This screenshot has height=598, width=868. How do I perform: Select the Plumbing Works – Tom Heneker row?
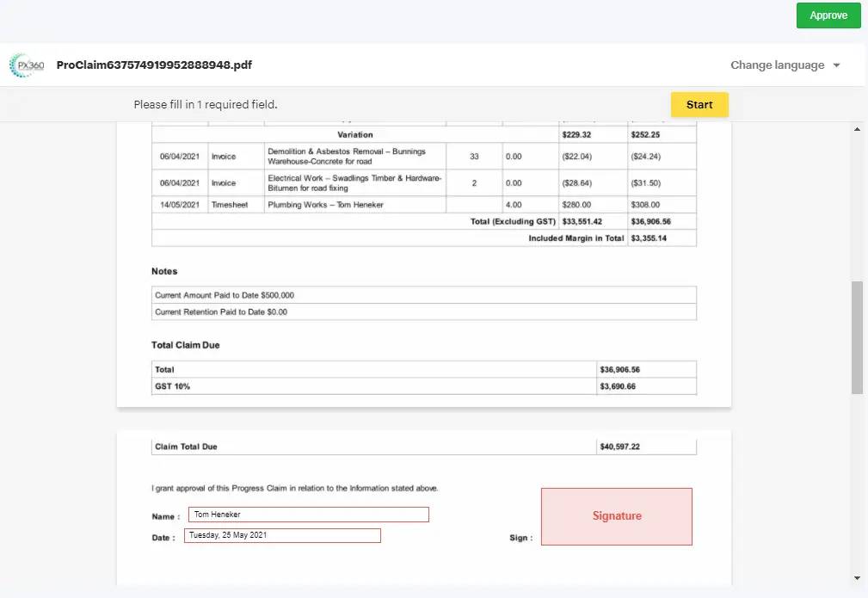tap(324, 205)
